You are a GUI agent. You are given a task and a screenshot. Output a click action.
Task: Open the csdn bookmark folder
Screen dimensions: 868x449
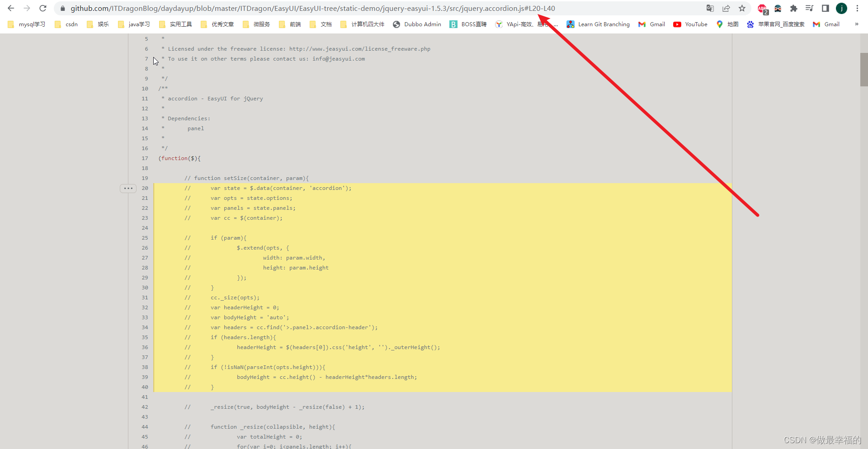[66, 24]
